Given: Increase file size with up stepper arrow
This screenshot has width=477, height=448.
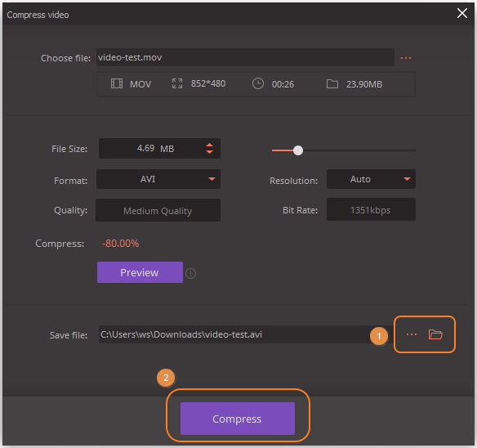Looking at the screenshot, I should [x=209, y=146].
